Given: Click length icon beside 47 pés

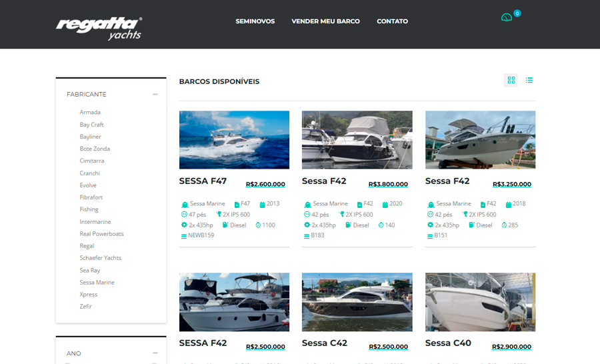Looking at the screenshot, I should click(184, 215).
